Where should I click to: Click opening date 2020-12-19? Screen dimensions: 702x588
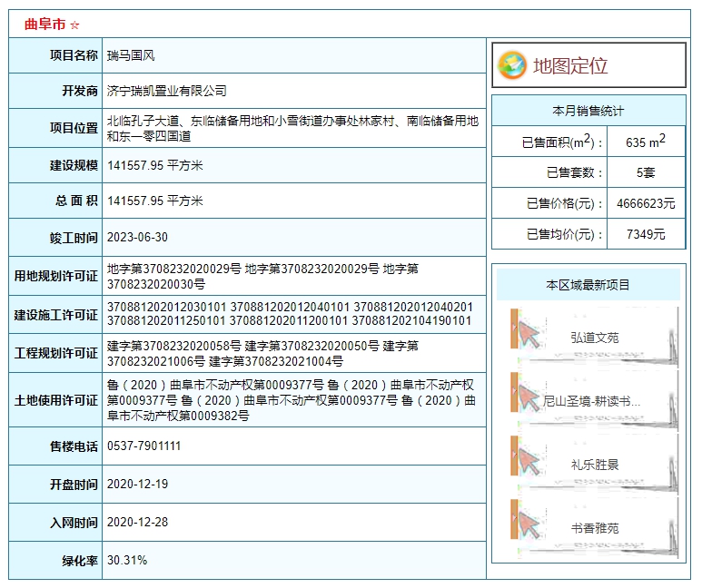coord(137,484)
